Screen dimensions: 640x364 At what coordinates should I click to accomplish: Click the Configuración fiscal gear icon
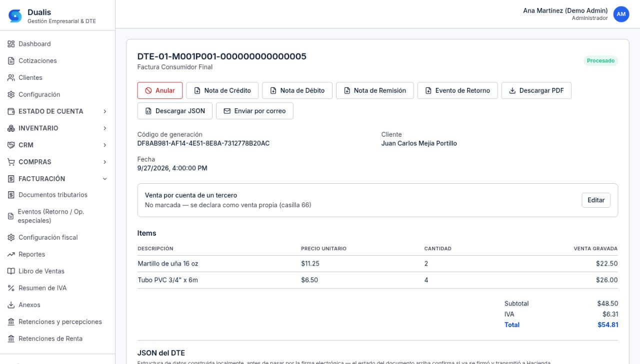point(11,238)
